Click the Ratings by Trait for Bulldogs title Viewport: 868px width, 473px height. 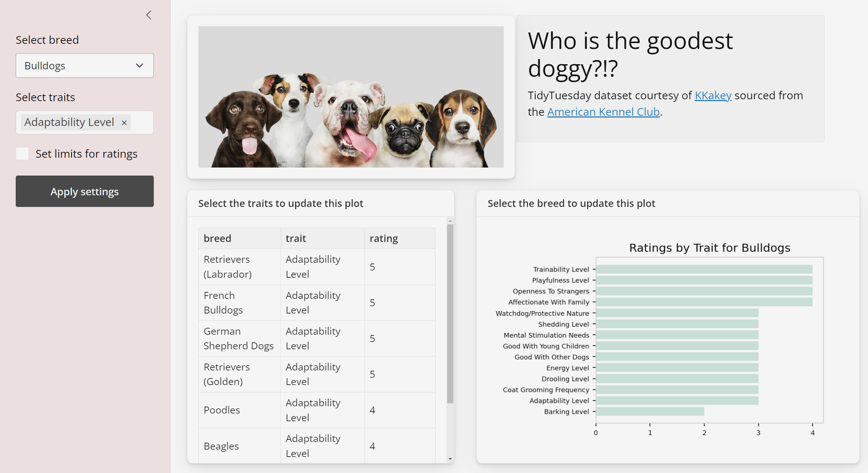[709, 247]
